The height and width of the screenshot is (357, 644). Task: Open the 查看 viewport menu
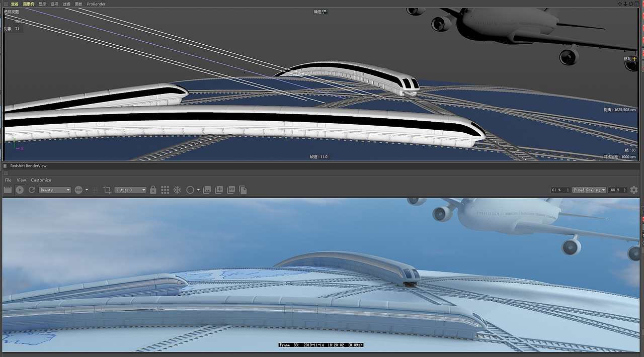15,4
